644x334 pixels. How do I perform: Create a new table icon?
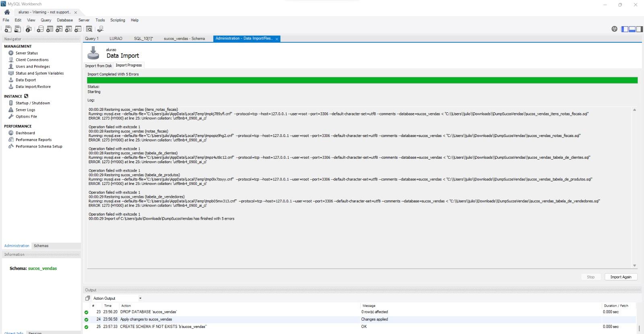tap(50, 29)
